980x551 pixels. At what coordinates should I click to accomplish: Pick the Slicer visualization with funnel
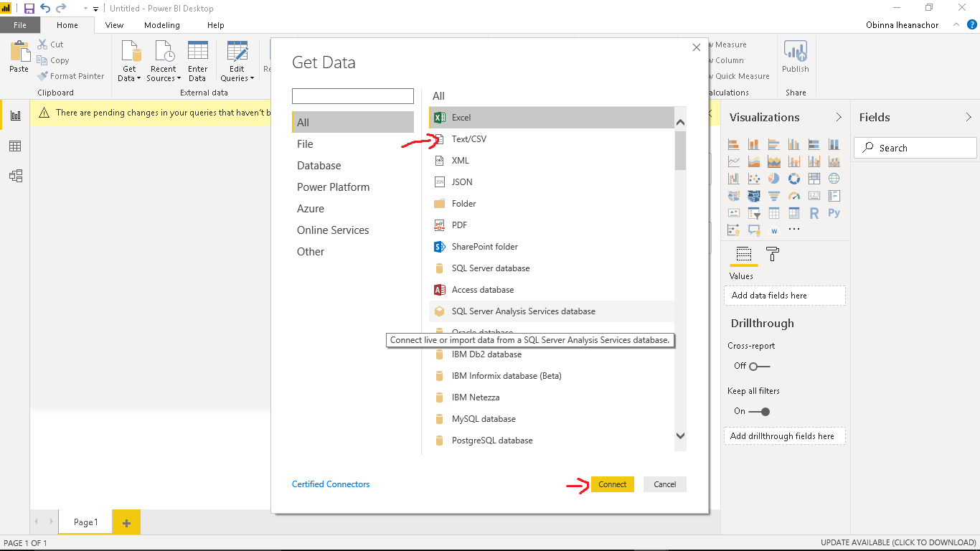753,213
